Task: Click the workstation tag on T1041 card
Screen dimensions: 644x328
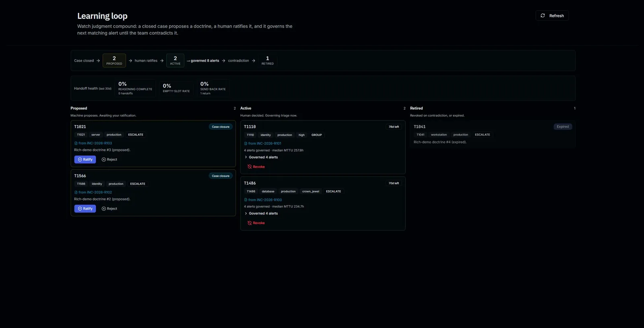Action: coord(439,135)
